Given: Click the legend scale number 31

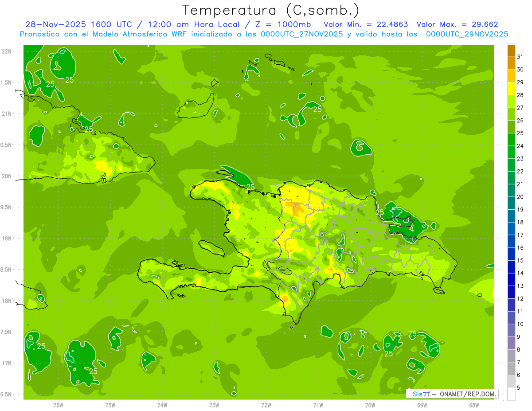Looking at the screenshot, I should click(520, 57).
